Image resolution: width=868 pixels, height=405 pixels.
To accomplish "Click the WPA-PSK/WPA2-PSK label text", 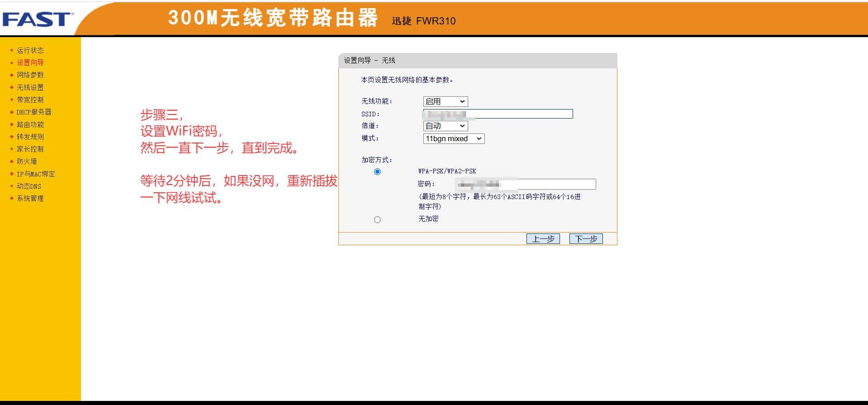I will (x=447, y=171).
